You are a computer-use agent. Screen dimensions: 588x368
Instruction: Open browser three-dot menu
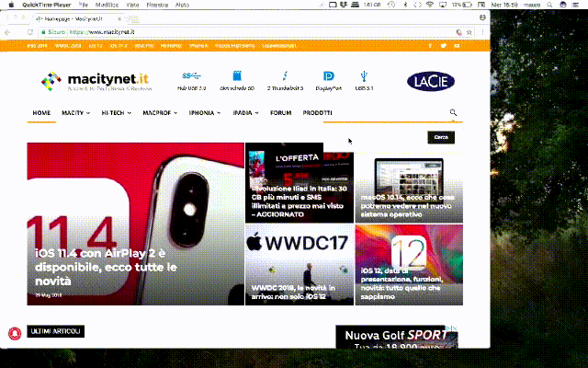[482, 32]
